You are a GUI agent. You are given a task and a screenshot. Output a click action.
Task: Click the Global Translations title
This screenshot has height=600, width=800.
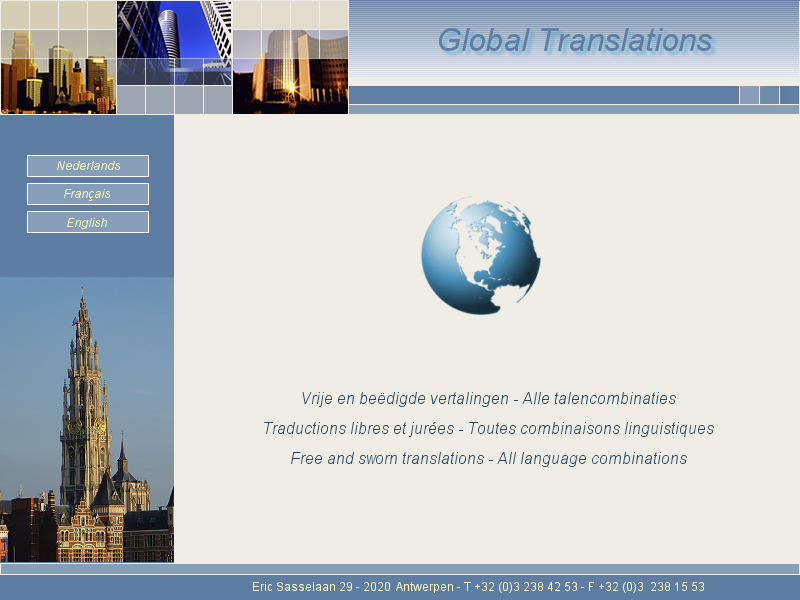point(575,41)
